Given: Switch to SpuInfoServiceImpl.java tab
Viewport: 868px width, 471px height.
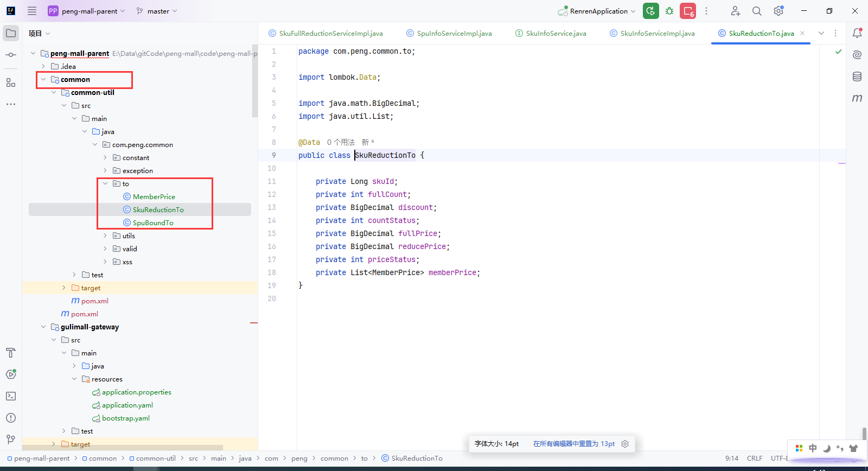Looking at the screenshot, I should [449, 33].
